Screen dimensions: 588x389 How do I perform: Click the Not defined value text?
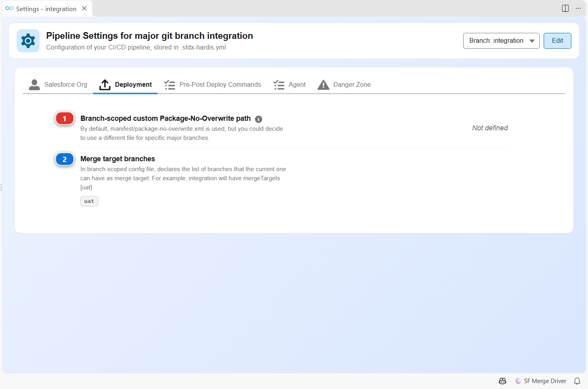tap(490, 128)
